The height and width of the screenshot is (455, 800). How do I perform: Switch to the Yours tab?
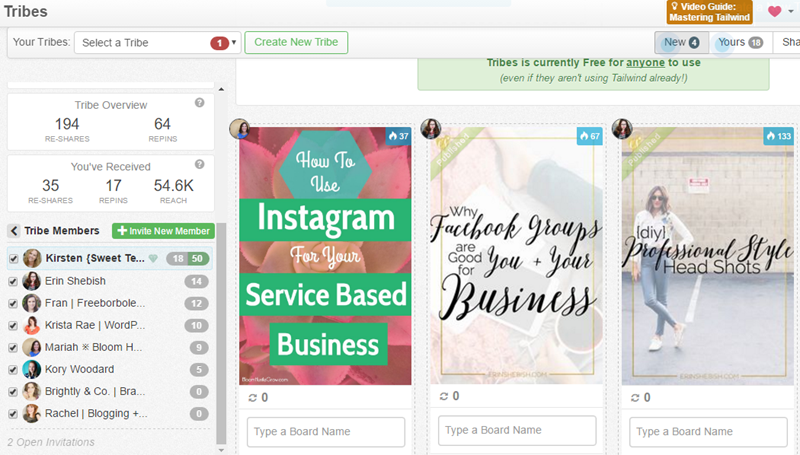coord(740,42)
